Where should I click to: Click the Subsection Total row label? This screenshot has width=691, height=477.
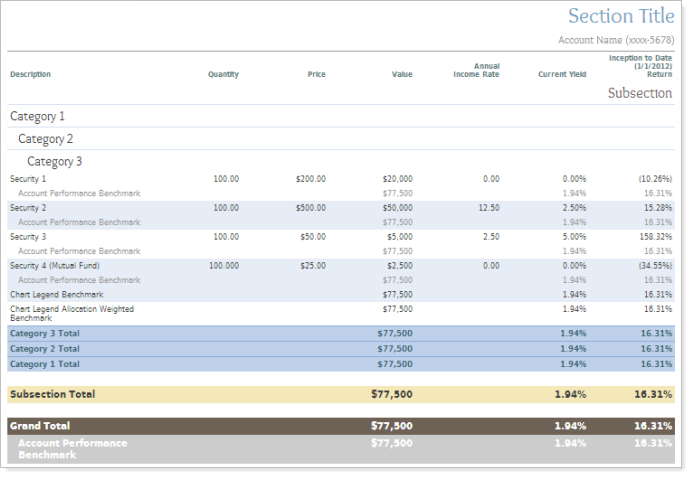(52, 394)
